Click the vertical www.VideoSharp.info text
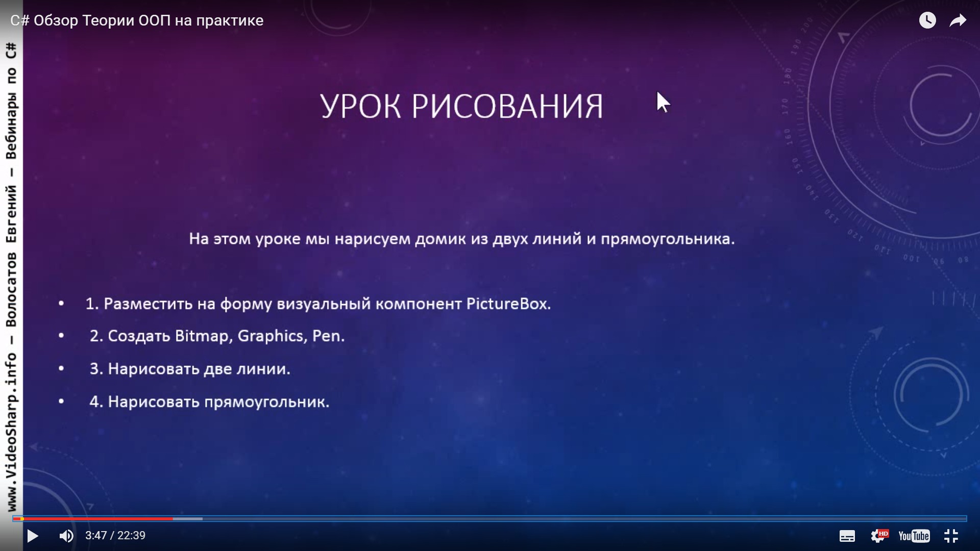980x551 pixels. [x=11, y=432]
